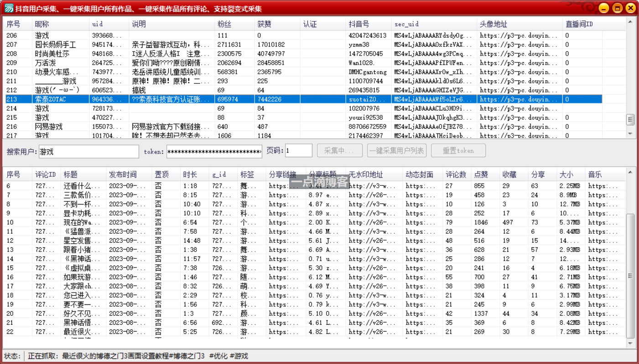639x364 pixels.
Task: Select the highlighted row 索泰ZOTAC
Action: click(303, 99)
